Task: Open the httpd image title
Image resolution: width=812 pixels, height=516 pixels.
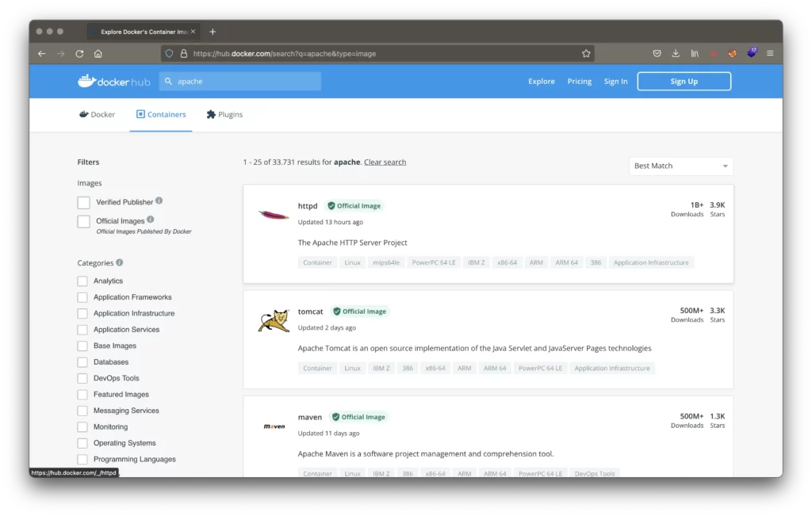Action: [x=308, y=206]
